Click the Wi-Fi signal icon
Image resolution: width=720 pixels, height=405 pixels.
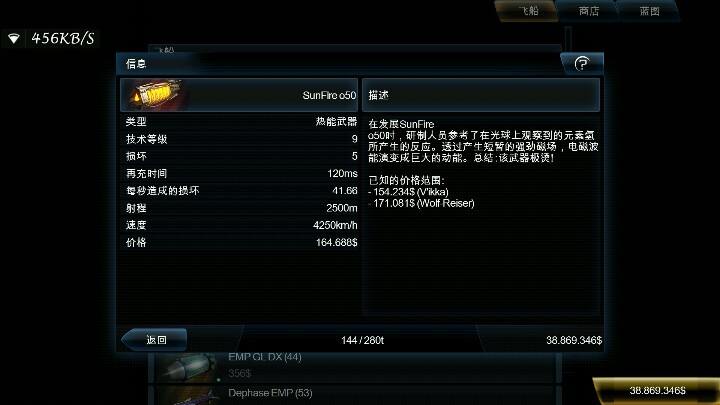[14, 39]
